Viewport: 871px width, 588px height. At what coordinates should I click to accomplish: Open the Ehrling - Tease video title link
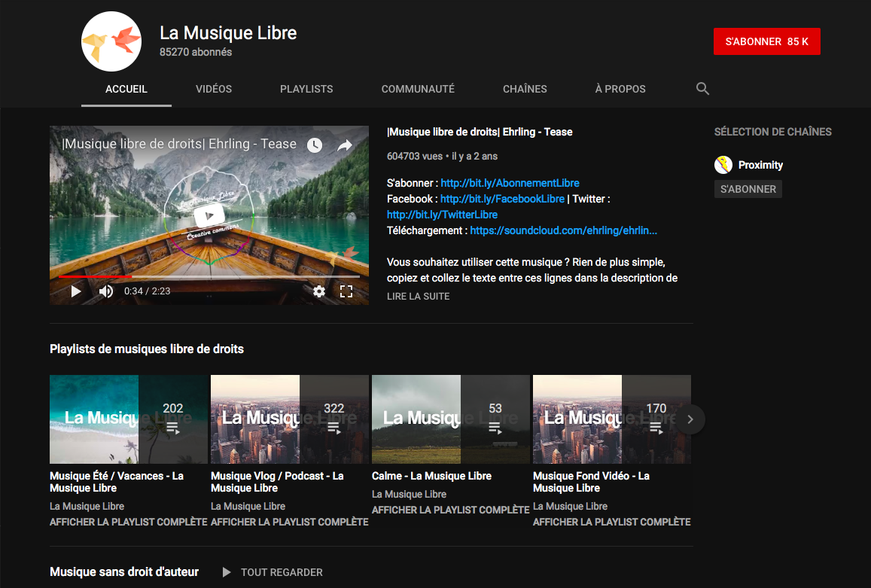point(480,132)
